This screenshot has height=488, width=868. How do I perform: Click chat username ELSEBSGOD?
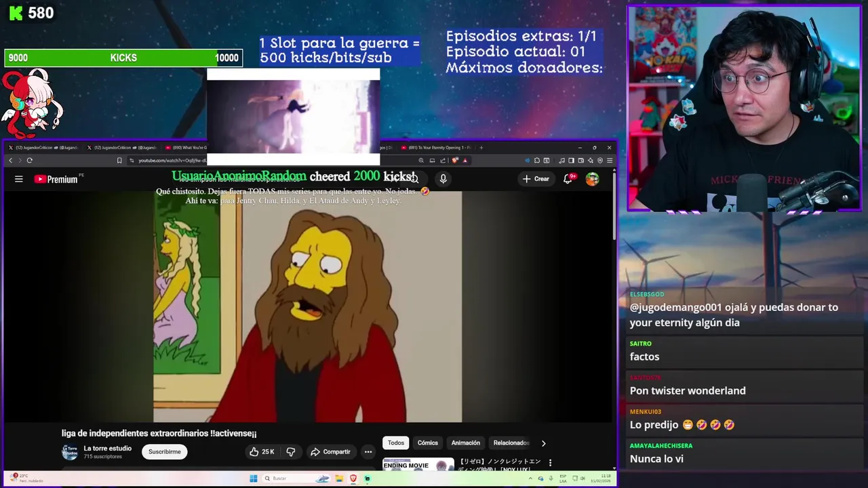point(647,294)
